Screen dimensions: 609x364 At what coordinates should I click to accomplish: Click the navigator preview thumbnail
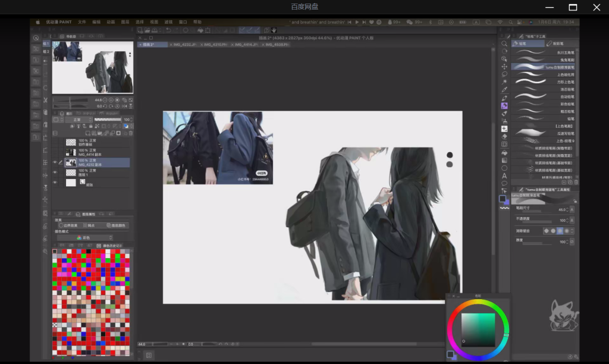92,67
